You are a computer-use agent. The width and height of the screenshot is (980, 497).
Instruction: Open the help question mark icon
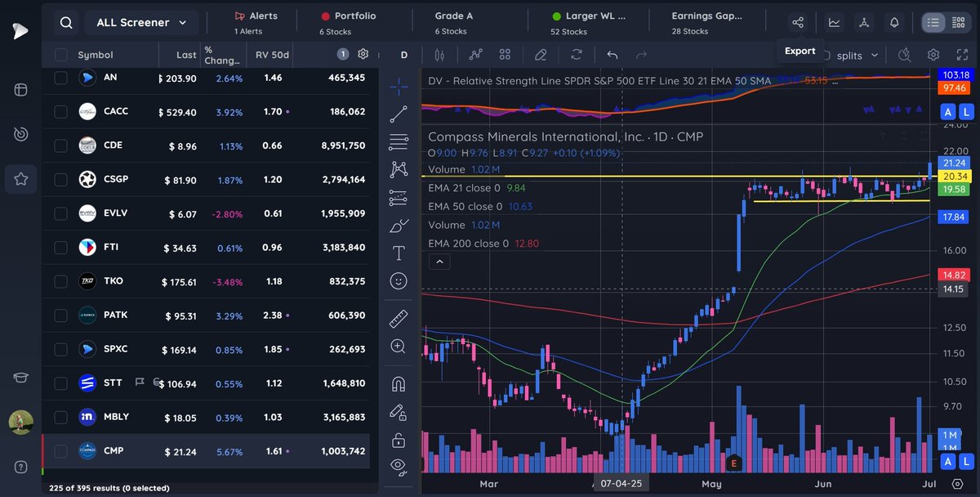(x=20, y=468)
